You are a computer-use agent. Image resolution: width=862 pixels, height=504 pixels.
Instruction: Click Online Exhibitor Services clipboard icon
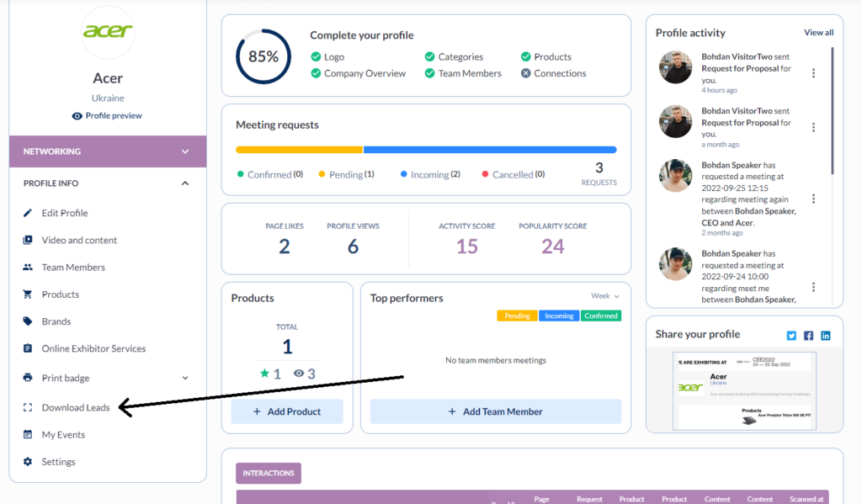[28, 348]
